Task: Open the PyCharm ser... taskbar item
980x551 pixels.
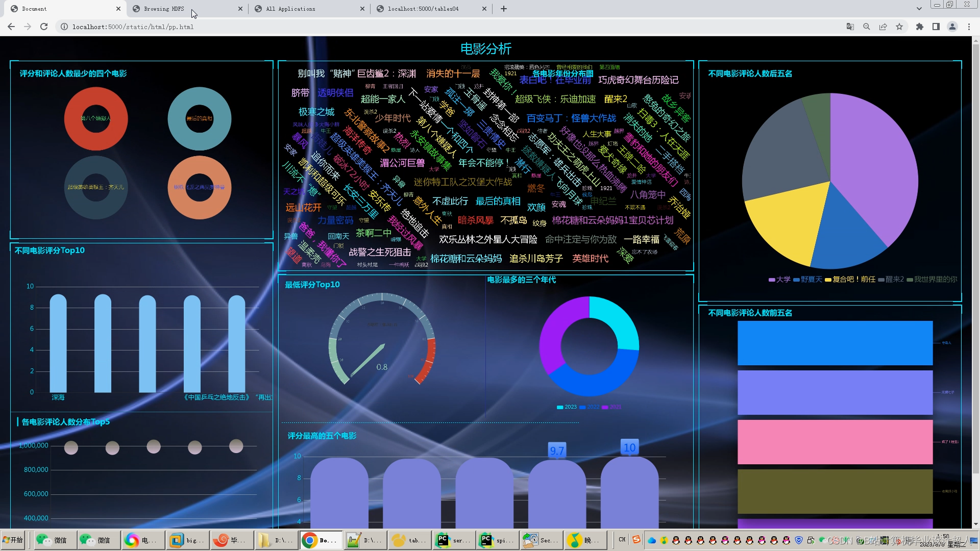Action: [451, 540]
